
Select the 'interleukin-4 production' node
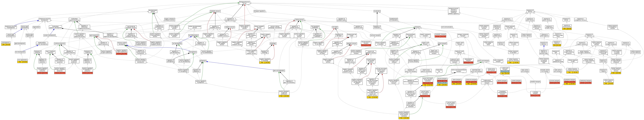coord(38,52)
